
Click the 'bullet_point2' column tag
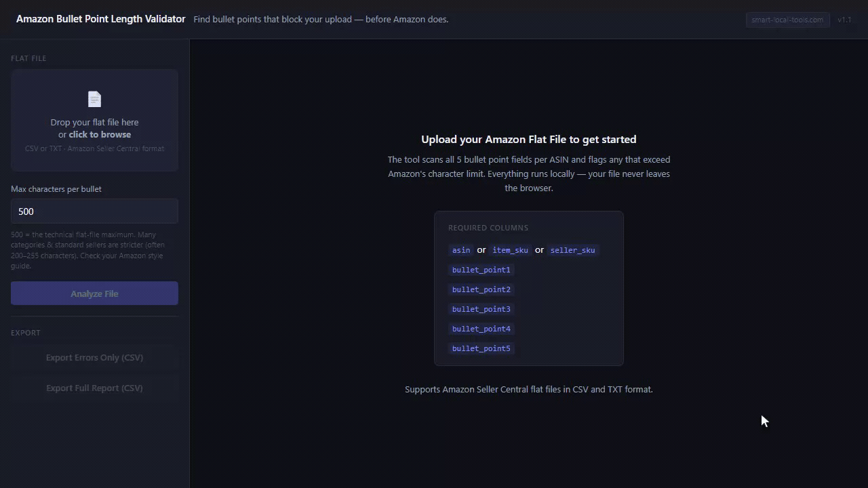[481, 289]
